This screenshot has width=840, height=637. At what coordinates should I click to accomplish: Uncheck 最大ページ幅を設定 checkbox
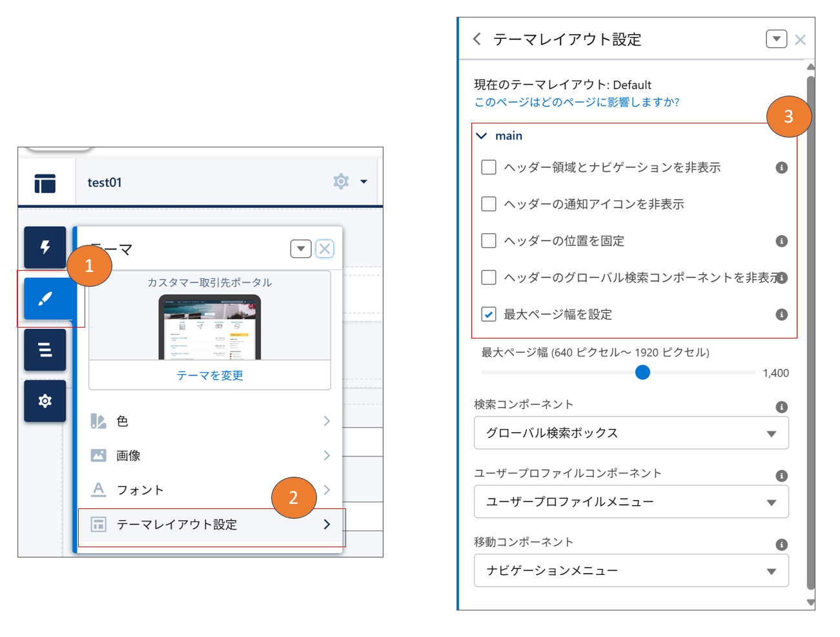coord(489,315)
